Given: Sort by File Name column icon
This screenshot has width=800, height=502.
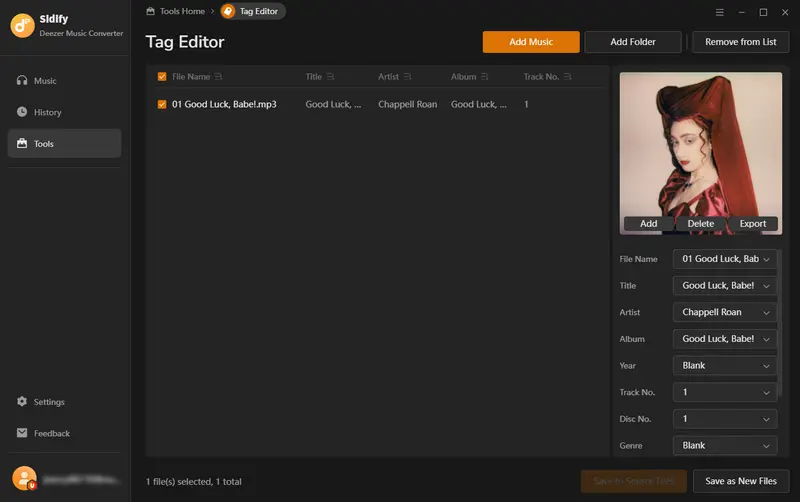Looking at the screenshot, I should (218, 77).
